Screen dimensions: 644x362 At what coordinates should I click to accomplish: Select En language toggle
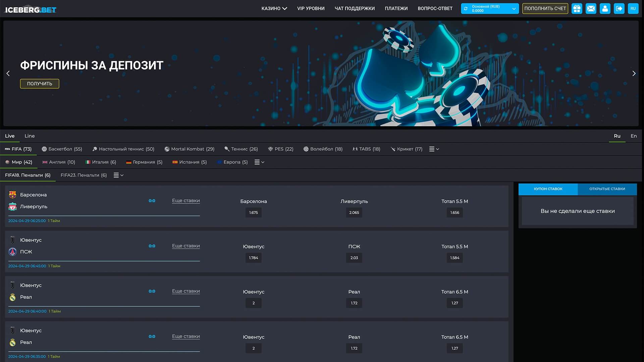coord(634,136)
